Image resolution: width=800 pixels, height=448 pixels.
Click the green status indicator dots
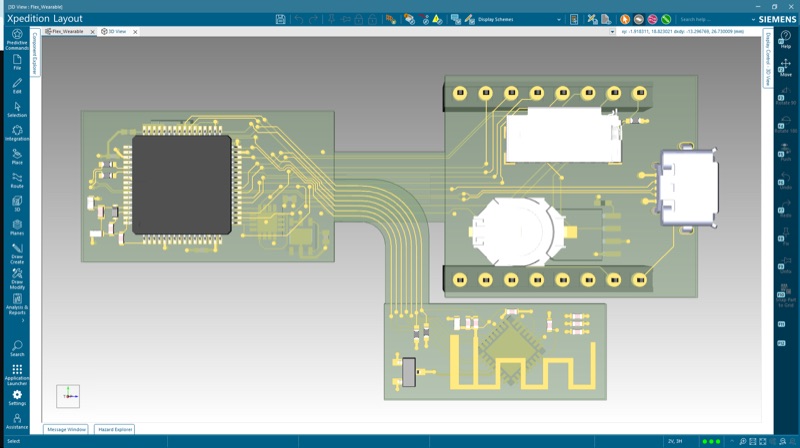(711, 441)
